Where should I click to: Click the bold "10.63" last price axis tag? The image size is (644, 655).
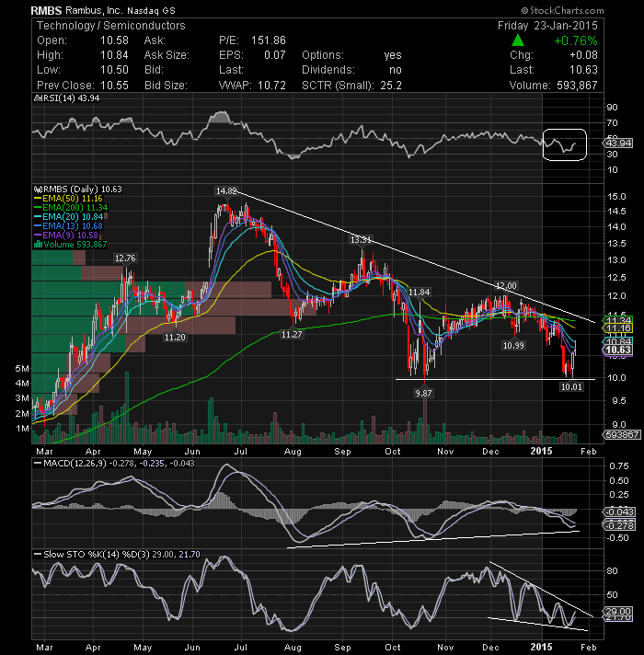tap(618, 350)
